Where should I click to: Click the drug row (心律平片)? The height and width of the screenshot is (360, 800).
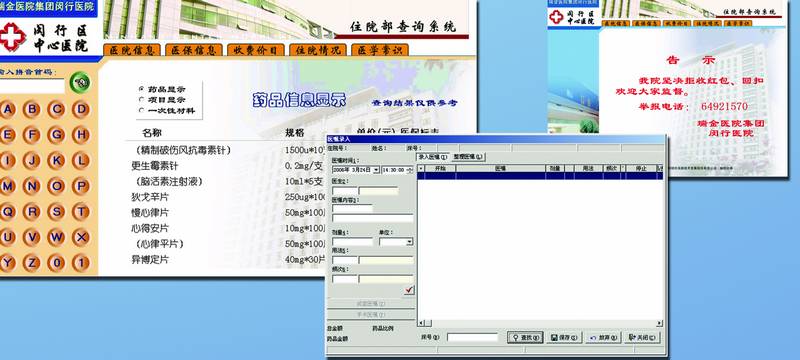pyautogui.click(x=159, y=244)
